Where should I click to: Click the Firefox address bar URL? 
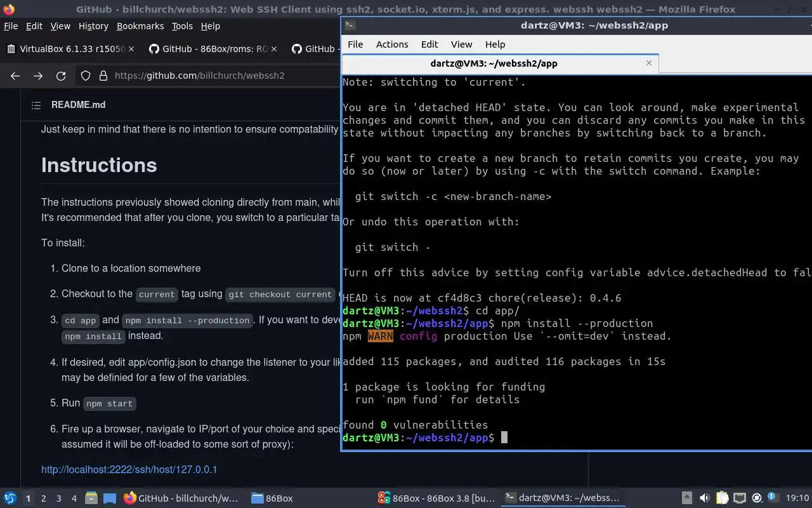click(x=199, y=76)
